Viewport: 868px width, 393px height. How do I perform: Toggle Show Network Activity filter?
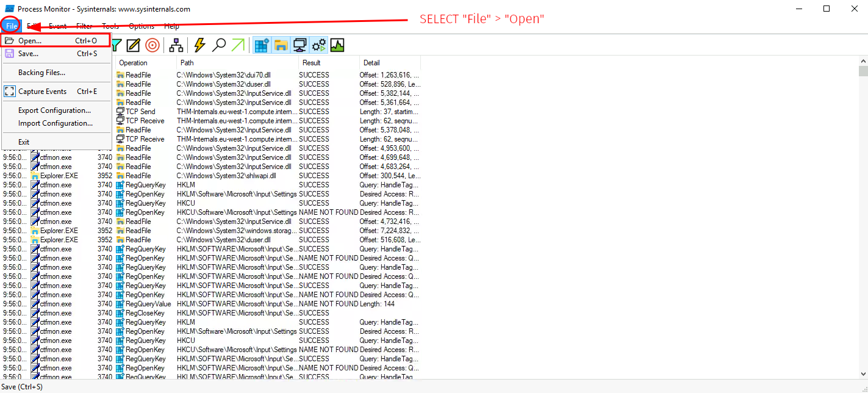click(x=299, y=45)
